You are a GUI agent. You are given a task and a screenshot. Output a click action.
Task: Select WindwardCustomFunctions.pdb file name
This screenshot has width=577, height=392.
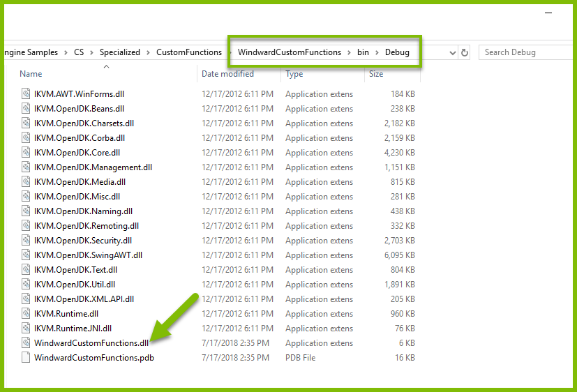93,358
